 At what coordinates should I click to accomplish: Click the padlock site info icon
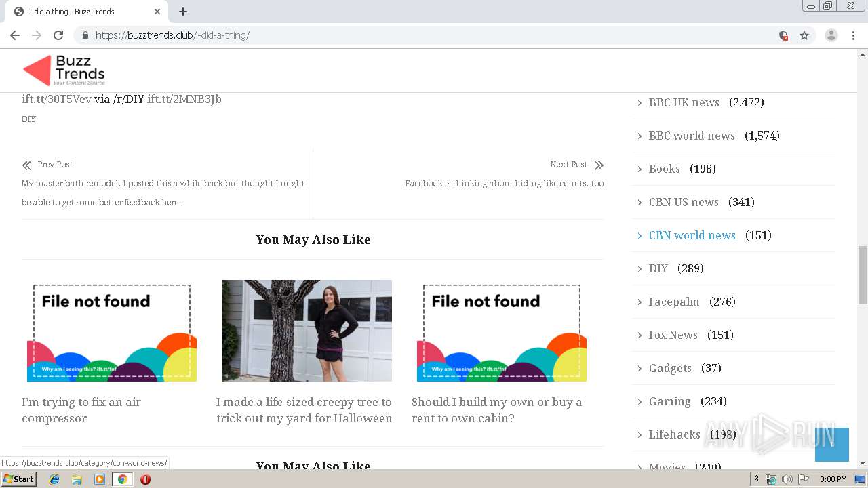point(85,35)
